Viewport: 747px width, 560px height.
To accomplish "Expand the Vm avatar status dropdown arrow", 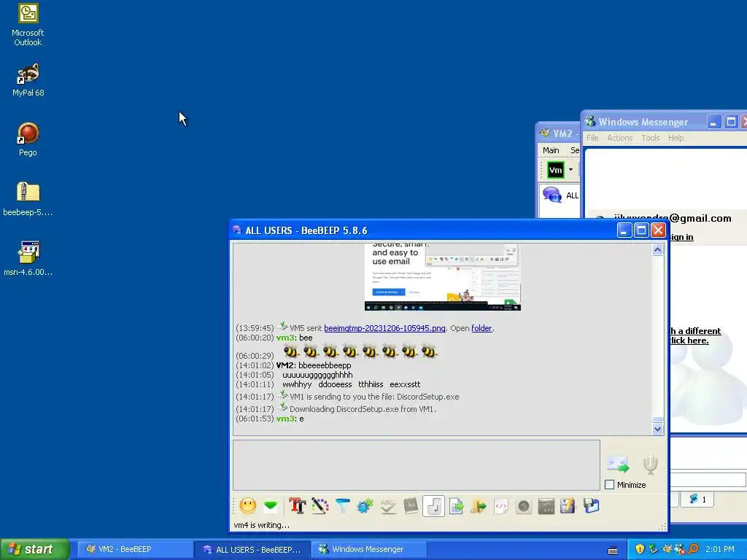I will coord(570,169).
